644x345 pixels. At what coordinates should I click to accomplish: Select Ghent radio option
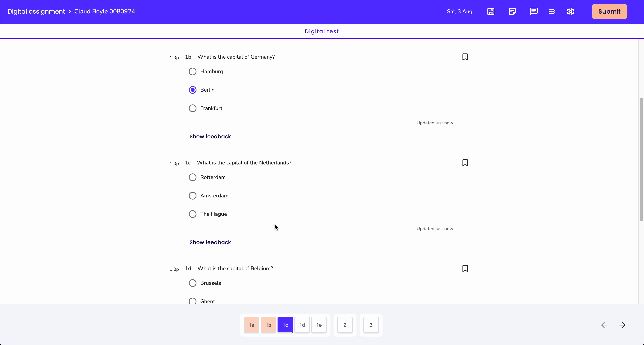(192, 301)
